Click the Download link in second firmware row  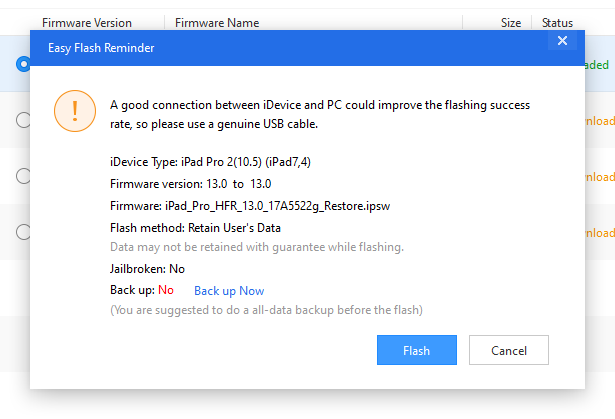click(598, 121)
